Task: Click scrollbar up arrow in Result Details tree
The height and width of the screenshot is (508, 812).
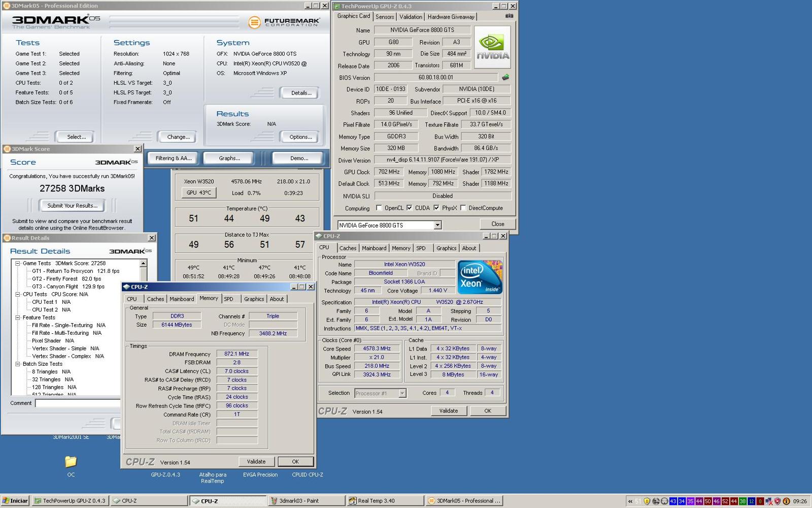Action: coord(143,263)
